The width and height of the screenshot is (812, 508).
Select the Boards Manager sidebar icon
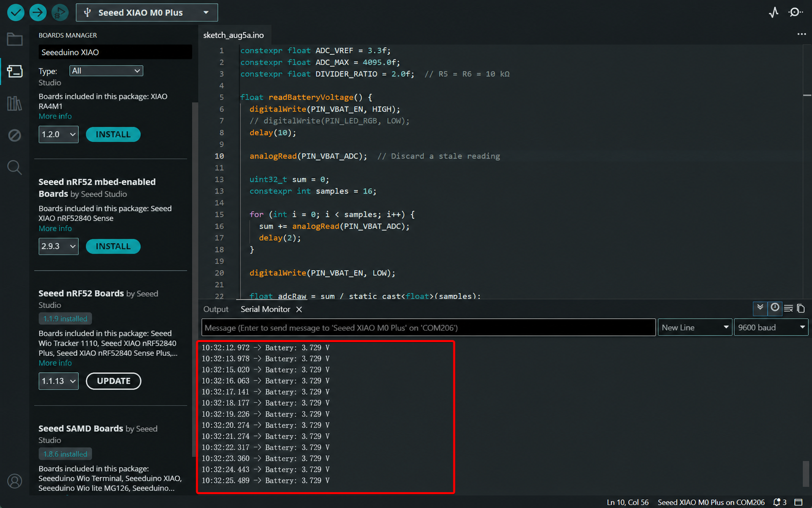[15, 71]
